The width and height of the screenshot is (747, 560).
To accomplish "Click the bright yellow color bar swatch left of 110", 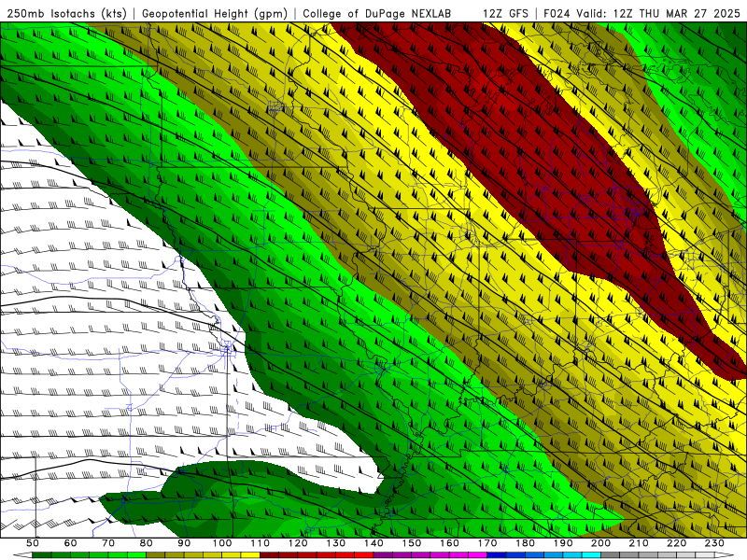I will [x=250, y=554].
